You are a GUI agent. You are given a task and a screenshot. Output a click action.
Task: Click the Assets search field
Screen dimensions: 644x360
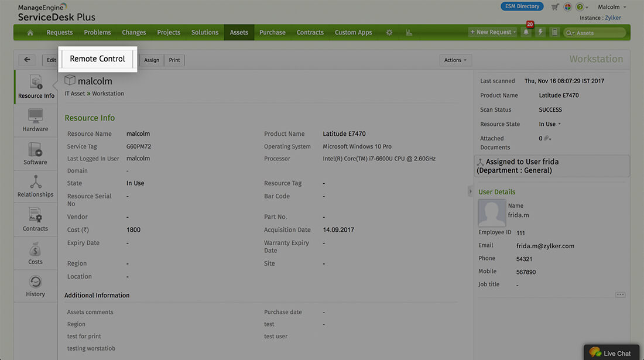point(595,33)
